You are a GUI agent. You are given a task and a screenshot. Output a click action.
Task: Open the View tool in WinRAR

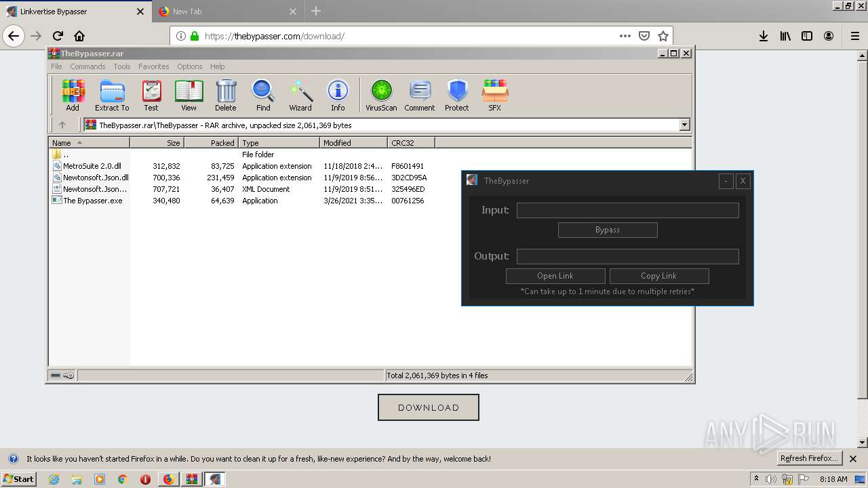click(x=189, y=95)
